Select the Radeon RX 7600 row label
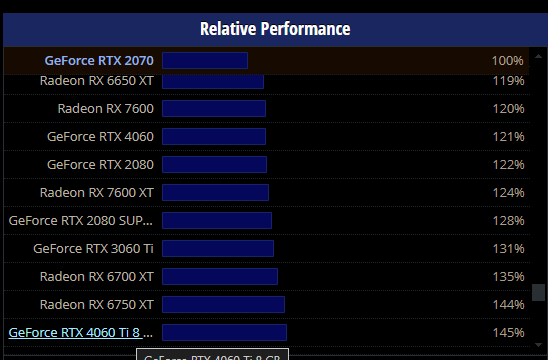Image resolution: width=548 pixels, height=360 pixels. click(x=106, y=109)
